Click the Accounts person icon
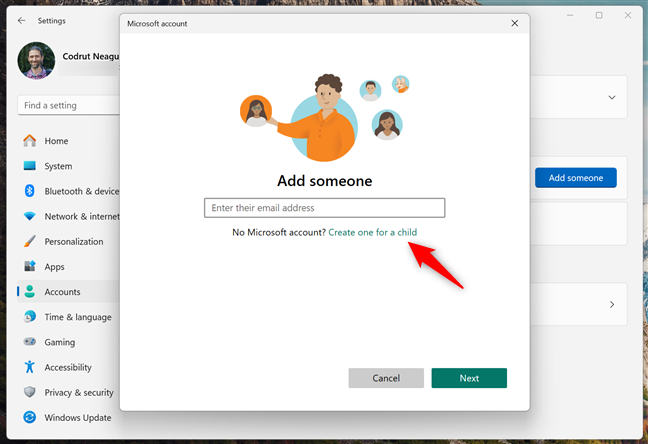This screenshot has width=648, height=444. click(30, 291)
